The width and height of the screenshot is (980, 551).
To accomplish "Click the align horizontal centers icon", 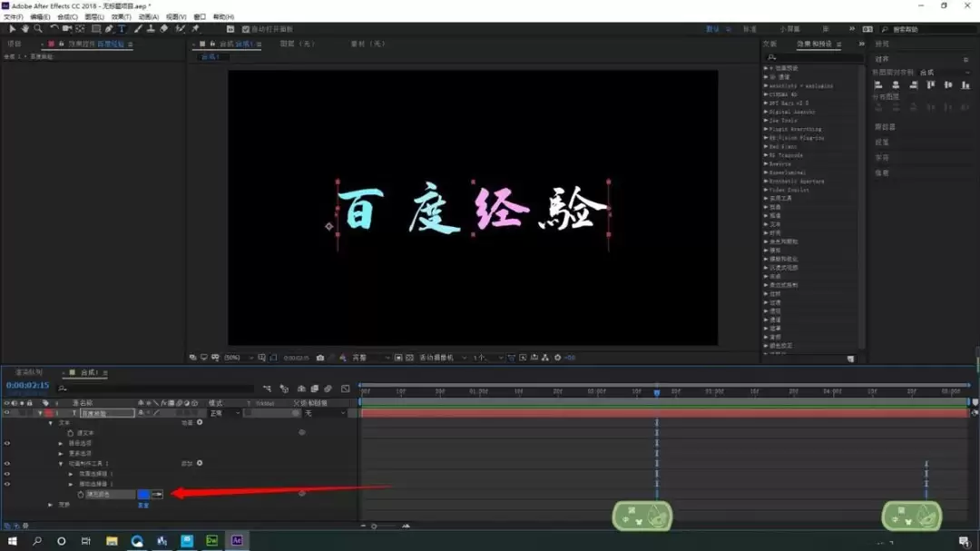I will [896, 85].
